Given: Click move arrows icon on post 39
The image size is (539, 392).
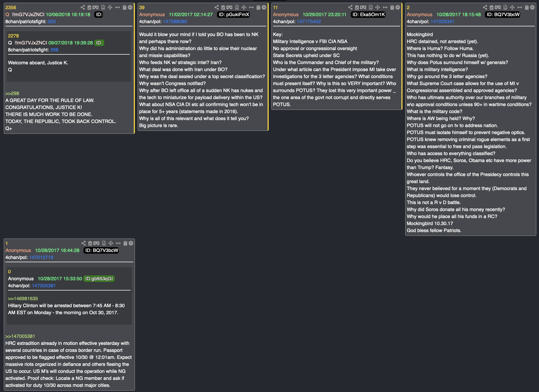Looking at the screenshot, I should (244, 7).
